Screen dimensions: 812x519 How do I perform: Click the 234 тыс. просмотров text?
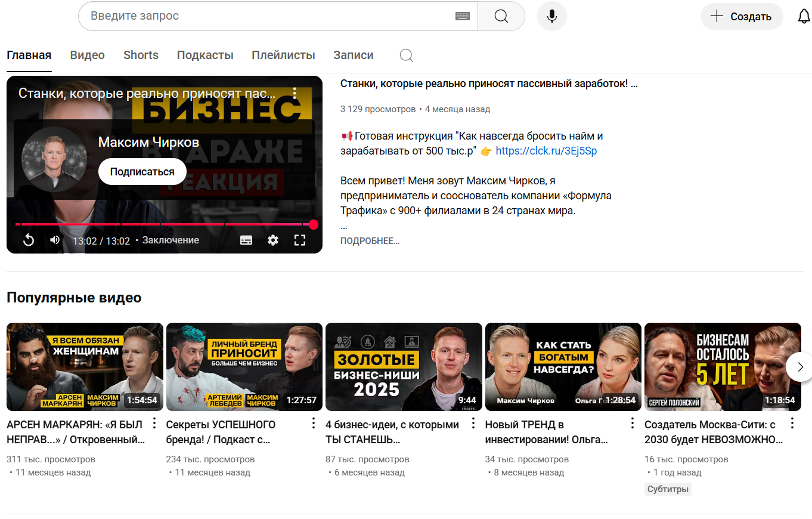pos(210,459)
